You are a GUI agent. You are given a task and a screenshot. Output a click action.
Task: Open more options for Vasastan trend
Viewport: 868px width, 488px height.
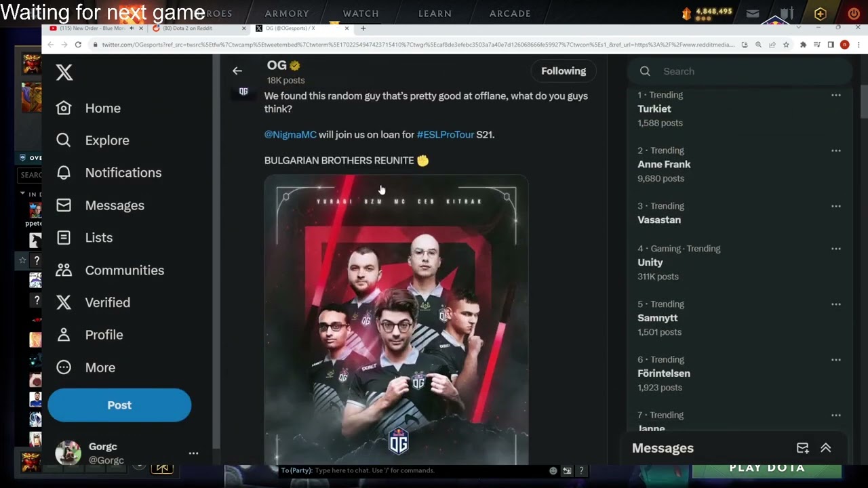click(x=836, y=207)
